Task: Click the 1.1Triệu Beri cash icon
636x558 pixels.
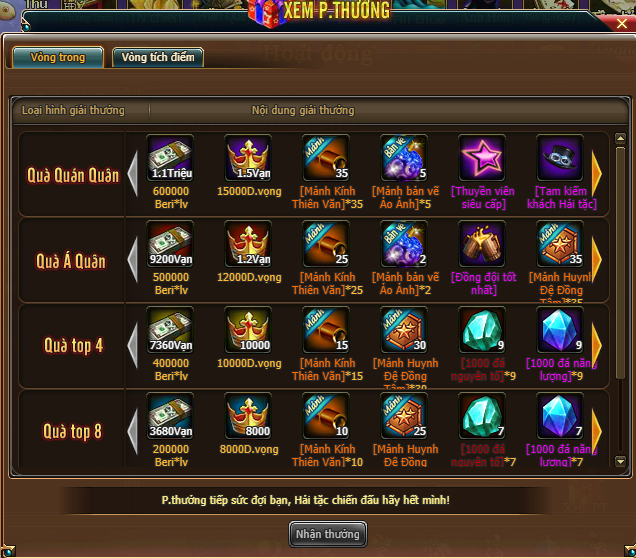Action: [x=170, y=158]
